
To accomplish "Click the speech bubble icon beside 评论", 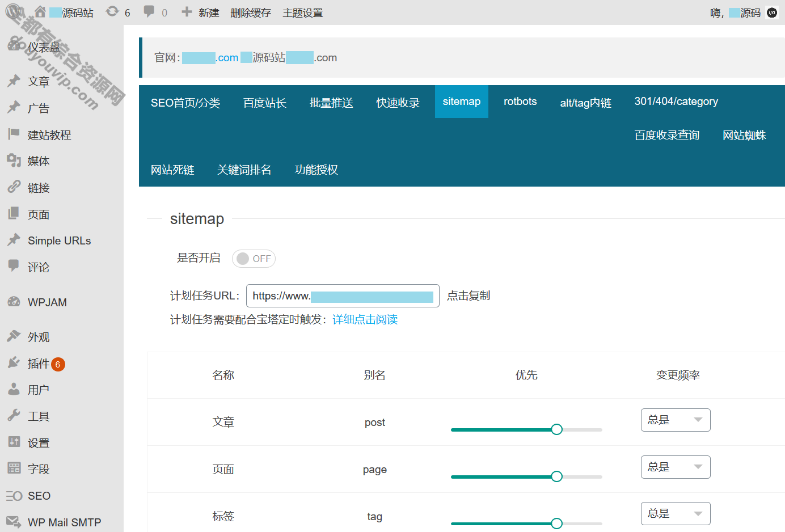I will click(x=14, y=266).
